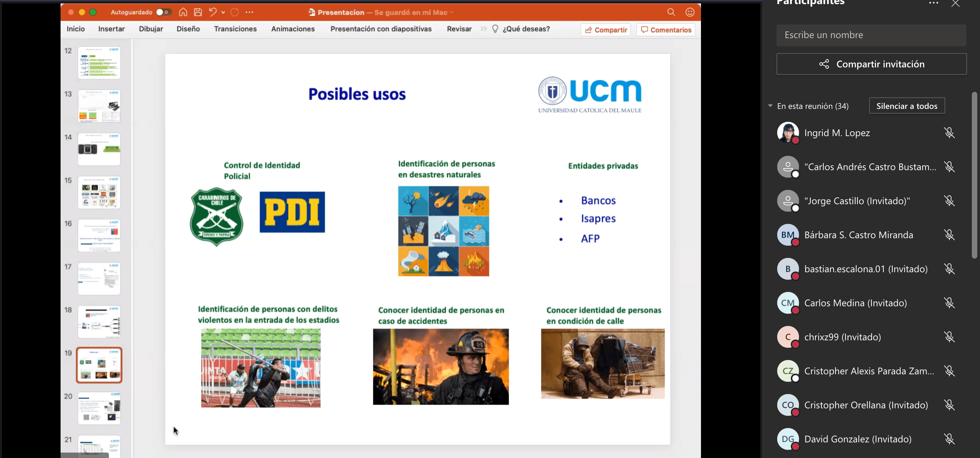Viewport: 980px width, 458px height.
Task: Toggle Ingrid M. Lopez microphone icon
Action: tap(949, 133)
